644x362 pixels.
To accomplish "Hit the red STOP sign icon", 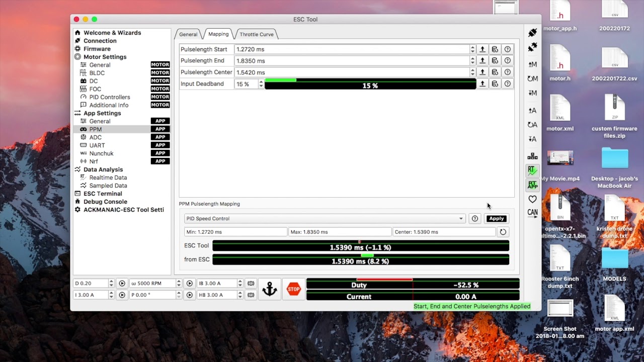I will [293, 289].
